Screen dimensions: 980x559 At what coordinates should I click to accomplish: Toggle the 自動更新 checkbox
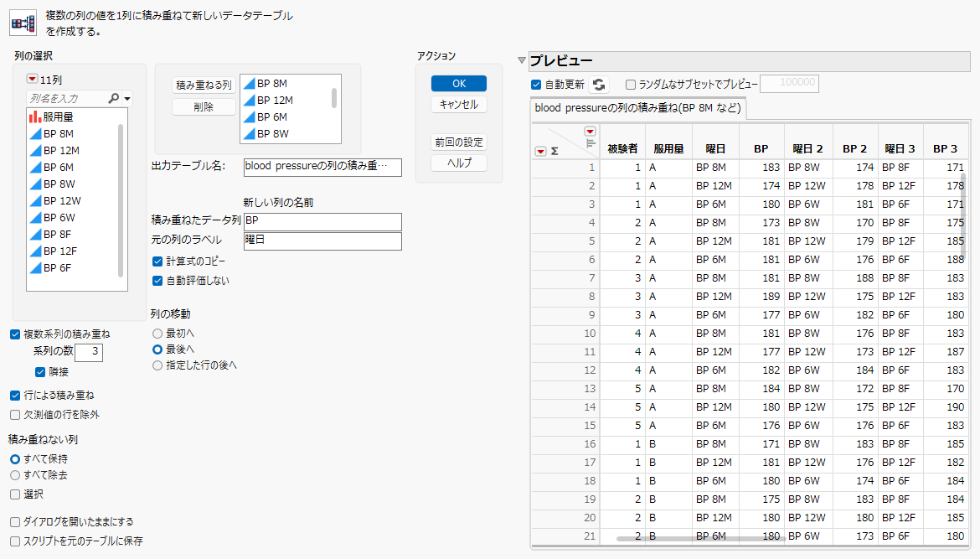[535, 85]
